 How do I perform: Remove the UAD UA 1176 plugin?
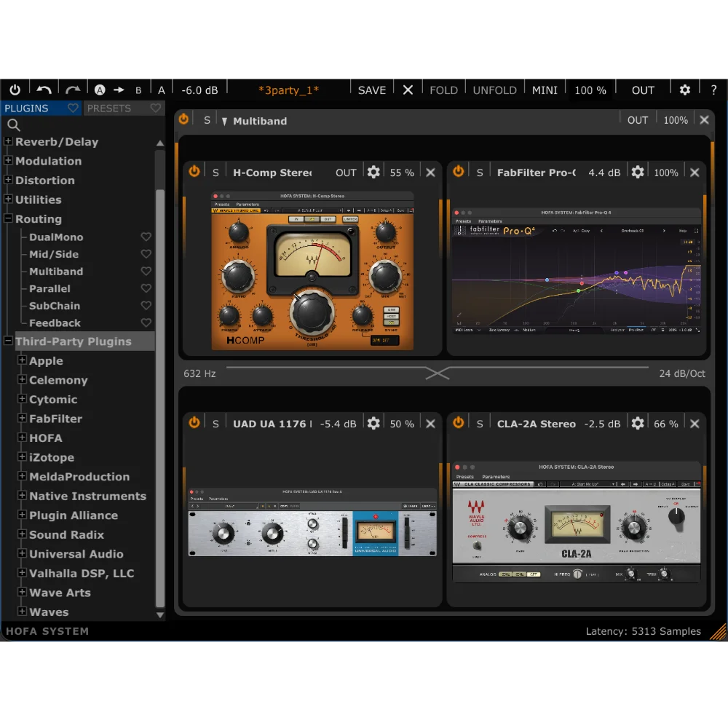[x=430, y=424]
